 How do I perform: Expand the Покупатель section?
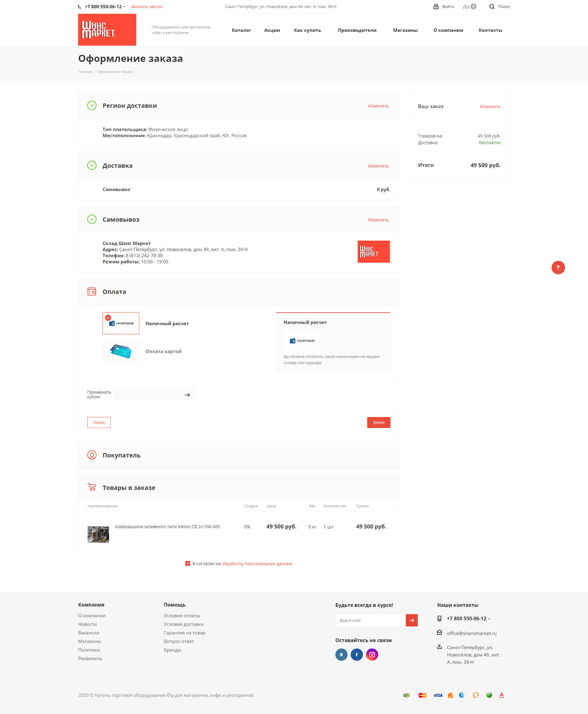(239, 455)
